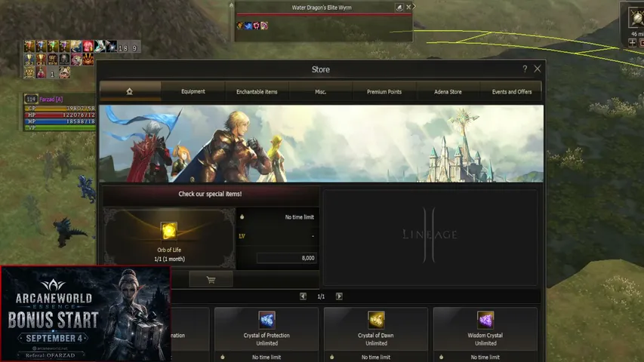Viewport: 644px width, 362px height.
Task: Click the target window attack icon
Action: (x=399, y=8)
